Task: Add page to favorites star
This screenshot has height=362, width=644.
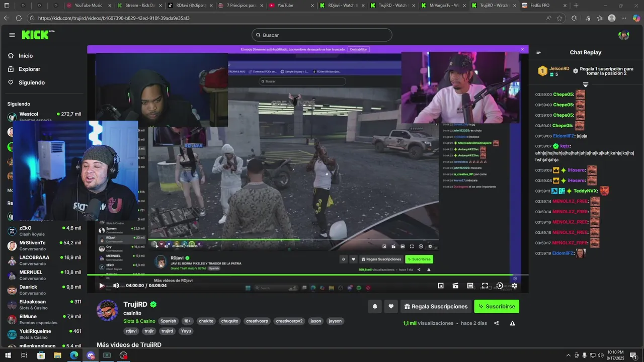Action: click(x=559, y=18)
